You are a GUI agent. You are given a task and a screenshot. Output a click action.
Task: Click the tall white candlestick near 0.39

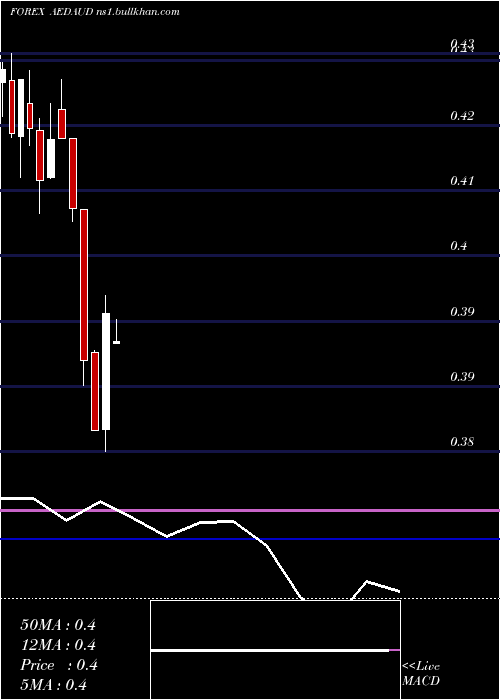106,371
